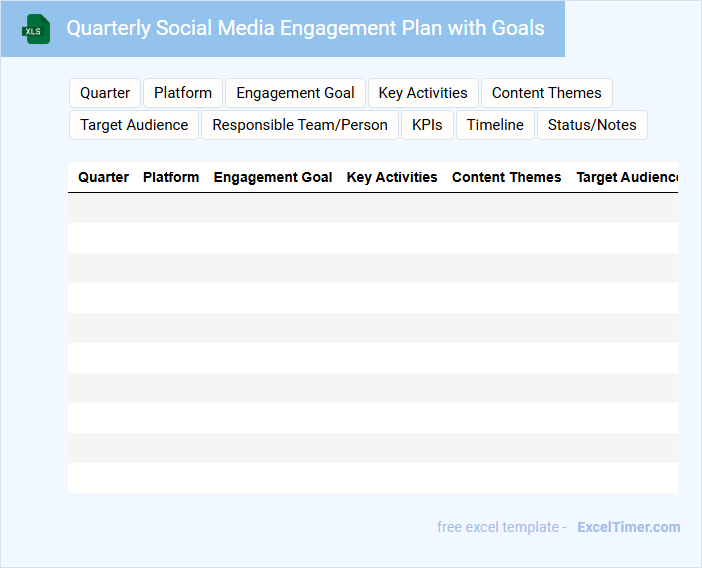Image resolution: width=702 pixels, height=568 pixels.
Task: Click the Responsible Team/Person tag
Action: (300, 125)
